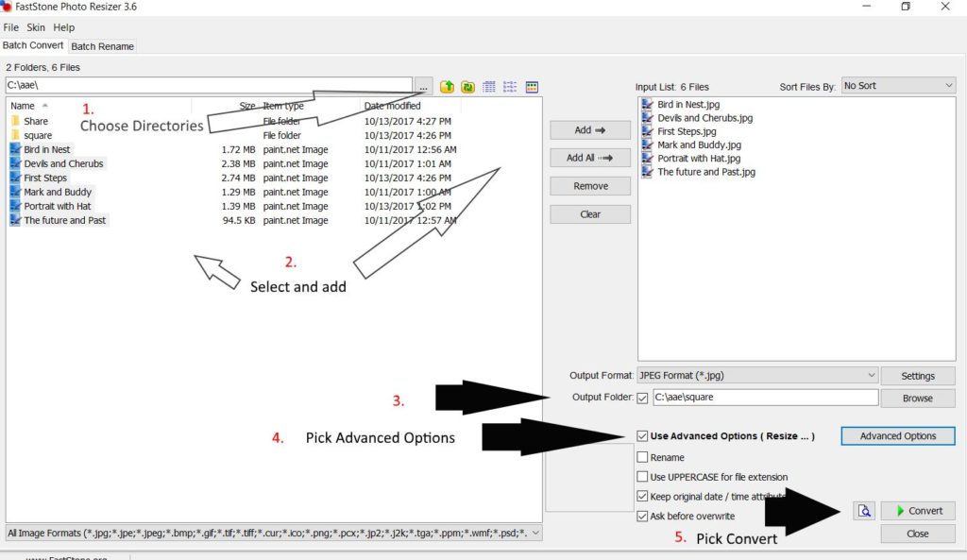Select The future and Past file name
This screenshot has width=967, height=560.
[x=65, y=220]
